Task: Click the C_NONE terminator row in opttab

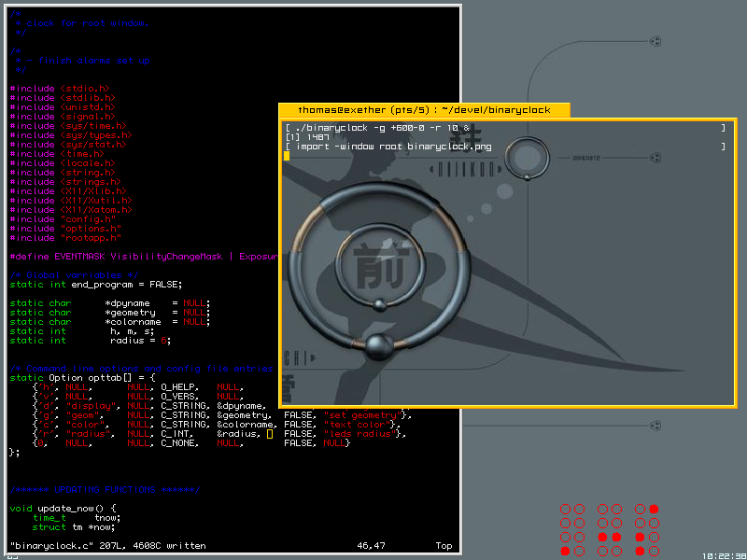Action: [191, 442]
